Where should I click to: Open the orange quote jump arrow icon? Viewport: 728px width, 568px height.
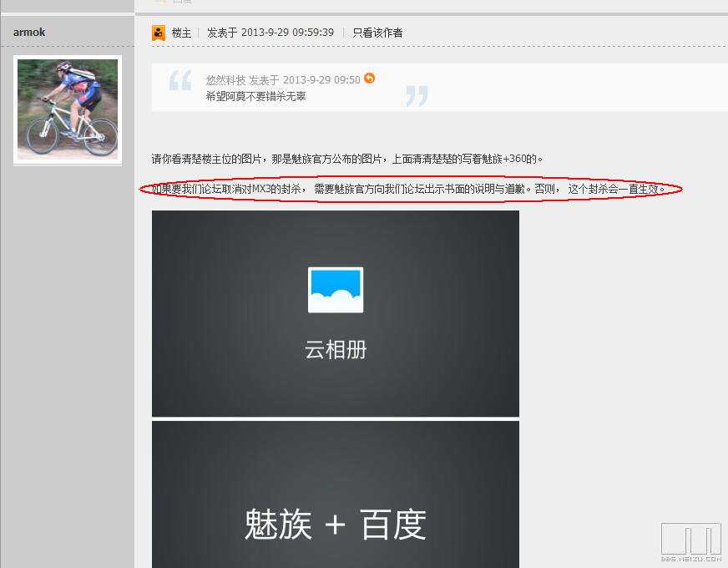point(369,78)
